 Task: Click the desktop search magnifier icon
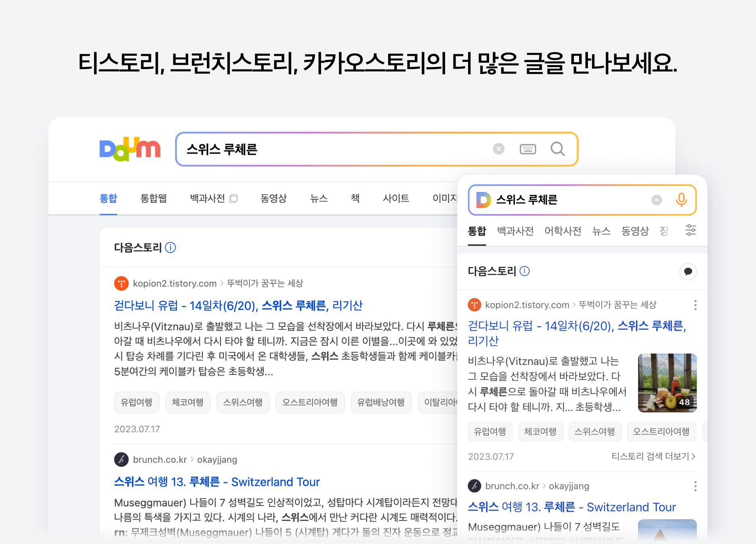(558, 149)
